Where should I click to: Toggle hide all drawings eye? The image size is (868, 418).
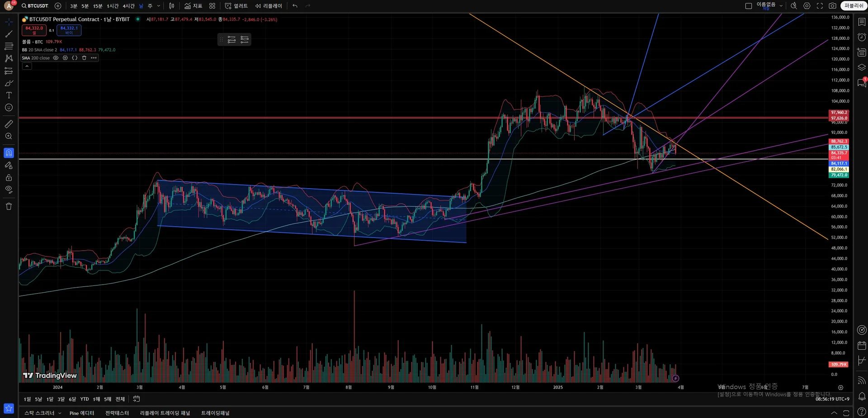(9, 190)
